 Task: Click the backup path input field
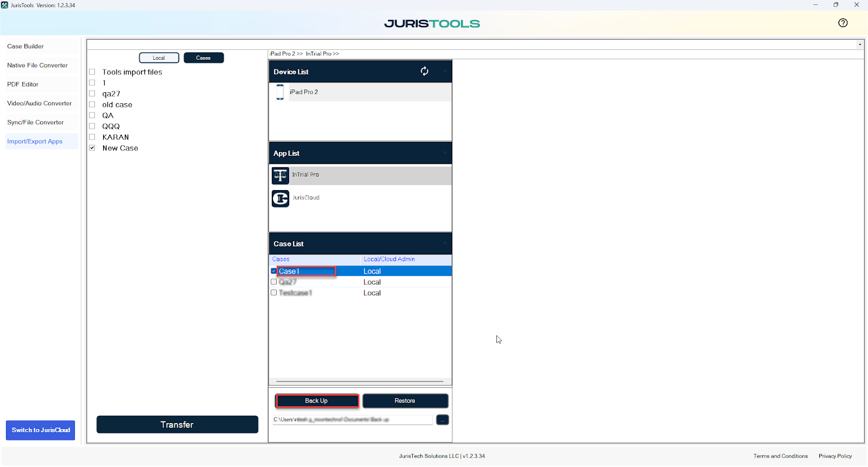[x=353, y=420]
